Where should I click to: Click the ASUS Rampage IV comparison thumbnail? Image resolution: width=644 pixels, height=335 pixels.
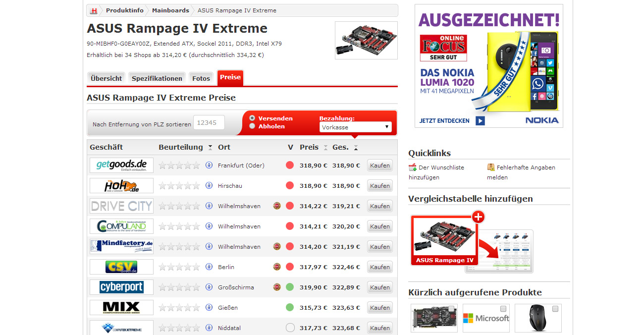(444, 240)
